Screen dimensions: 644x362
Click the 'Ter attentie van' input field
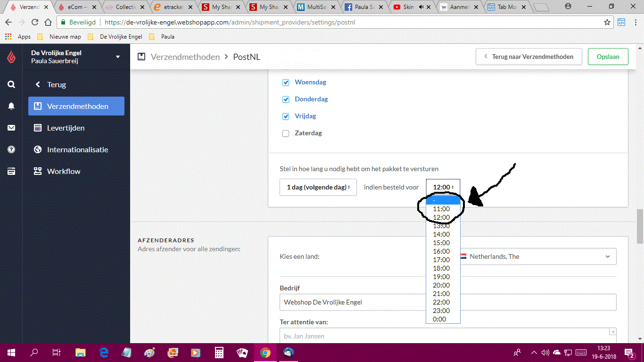448,336
